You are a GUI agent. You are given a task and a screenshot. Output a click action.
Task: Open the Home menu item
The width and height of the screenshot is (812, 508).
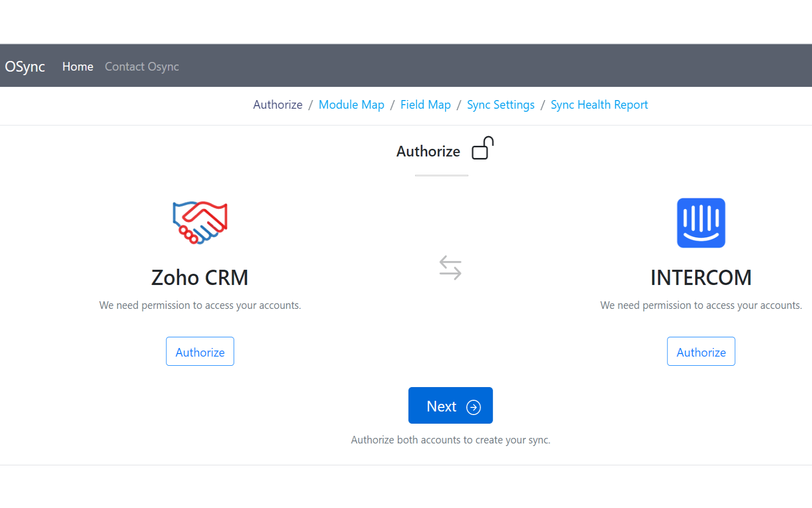pyautogui.click(x=78, y=66)
